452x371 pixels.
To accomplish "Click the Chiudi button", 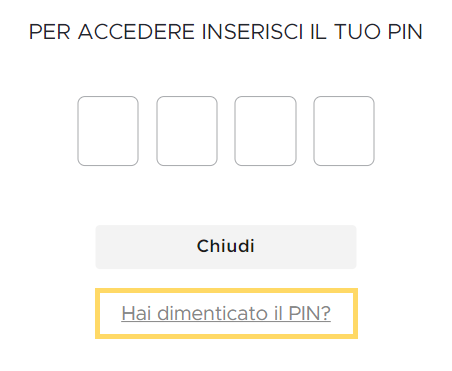I will tap(226, 247).
